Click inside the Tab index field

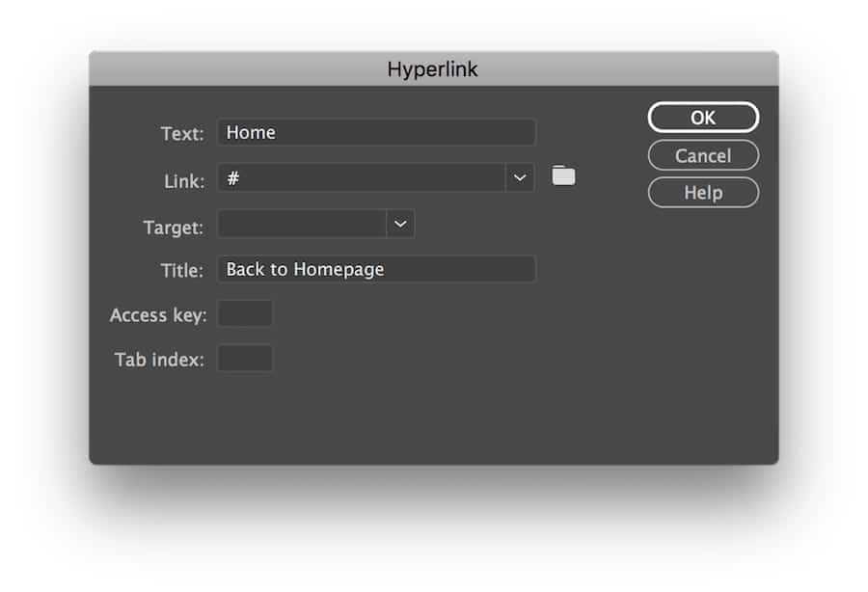245,358
